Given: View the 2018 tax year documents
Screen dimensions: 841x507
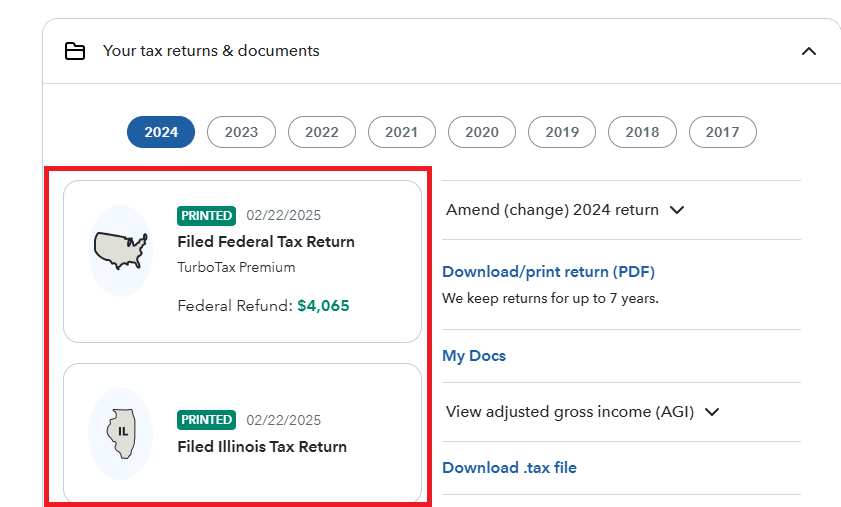Looking at the screenshot, I should point(642,132).
